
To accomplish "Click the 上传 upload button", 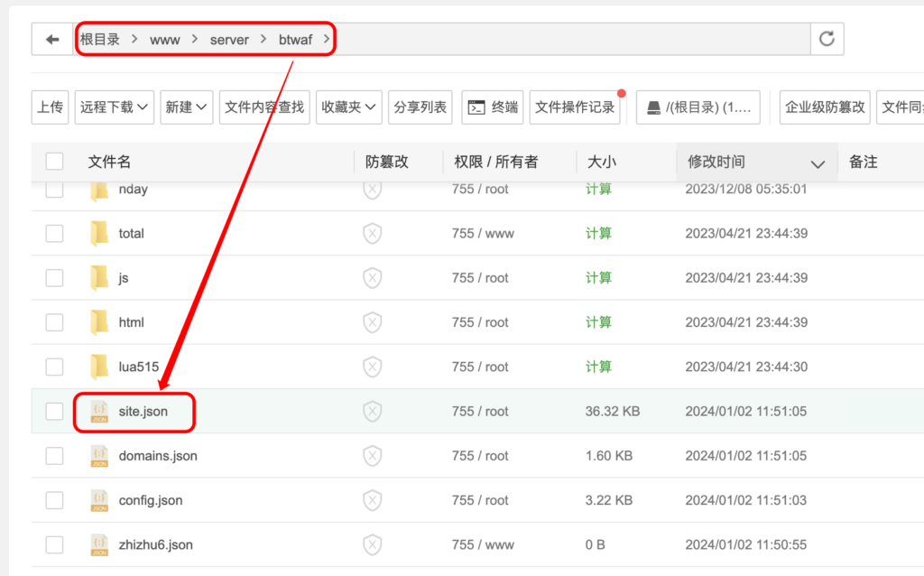I will click(51, 107).
